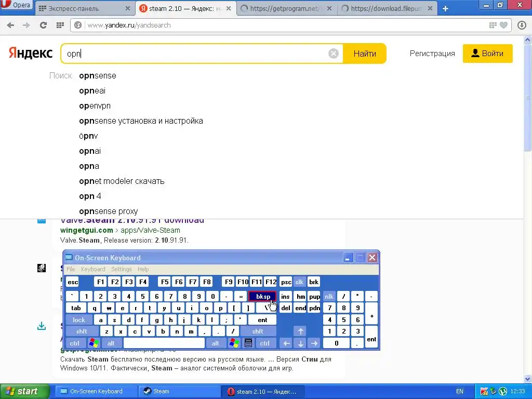Open Keyboard menu in On-Screen Keyboard

point(93,269)
